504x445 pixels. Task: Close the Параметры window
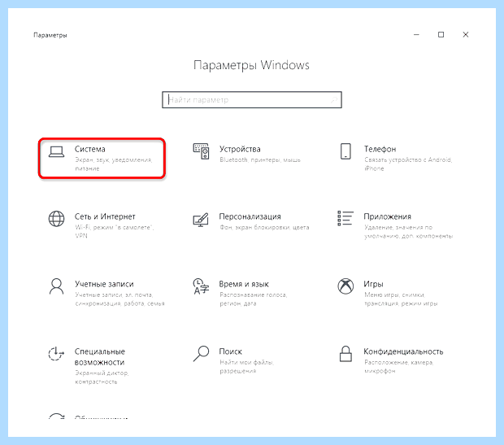[x=466, y=34]
